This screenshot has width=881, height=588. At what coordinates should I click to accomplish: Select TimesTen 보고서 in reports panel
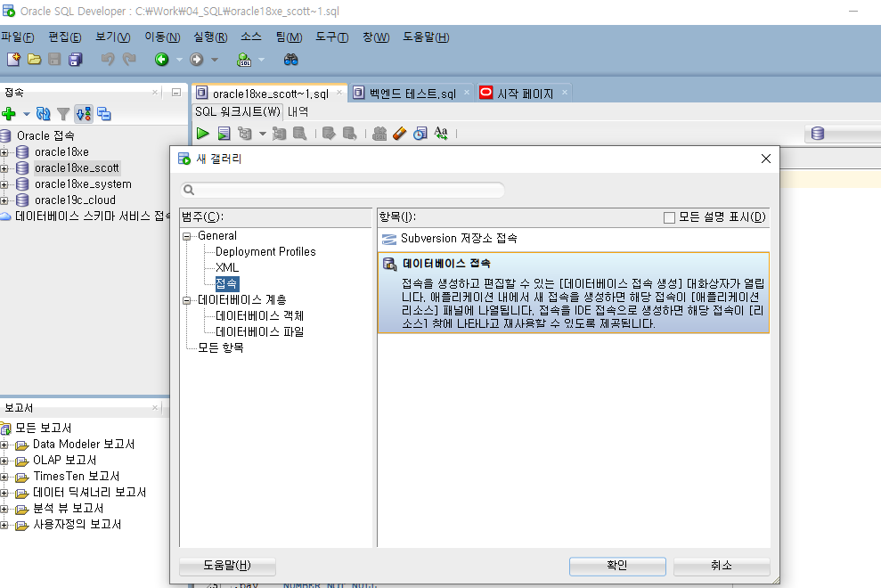[x=76, y=477]
